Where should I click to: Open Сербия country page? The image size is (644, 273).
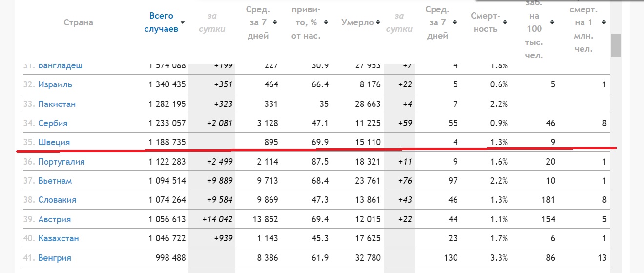[x=53, y=123]
